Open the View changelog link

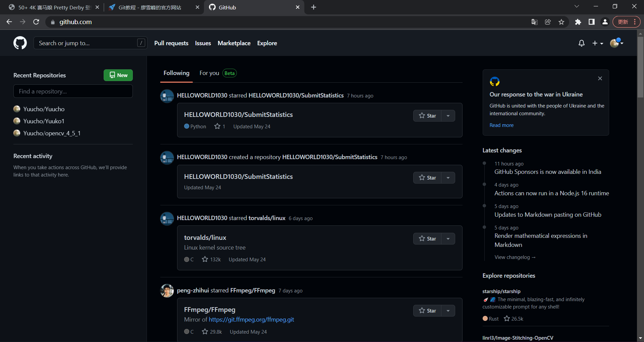click(x=515, y=257)
